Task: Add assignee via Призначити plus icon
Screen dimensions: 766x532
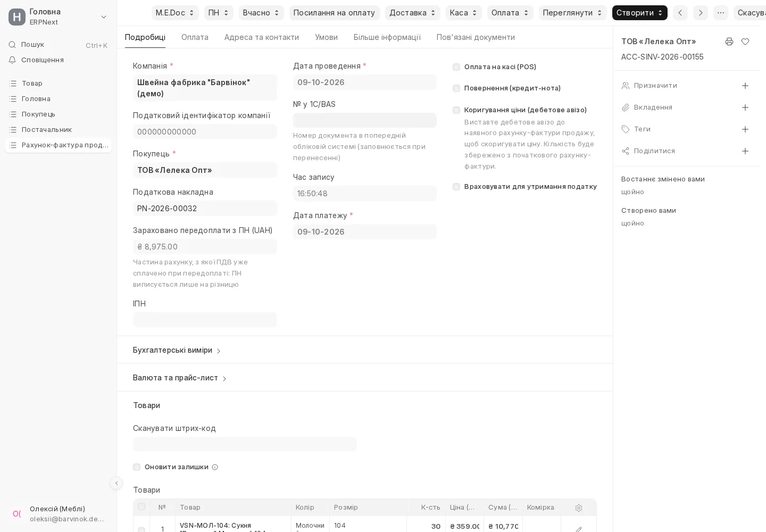Action: [x=745, y=86]
